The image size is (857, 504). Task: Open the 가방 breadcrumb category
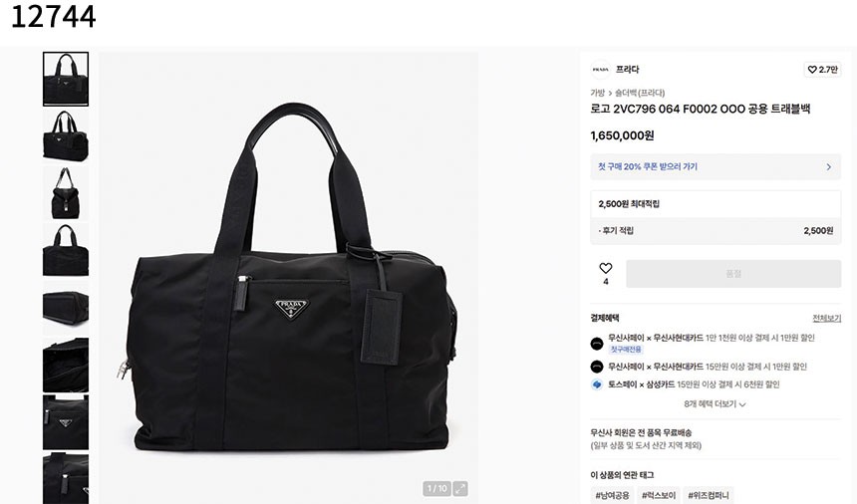coord(597,93)
